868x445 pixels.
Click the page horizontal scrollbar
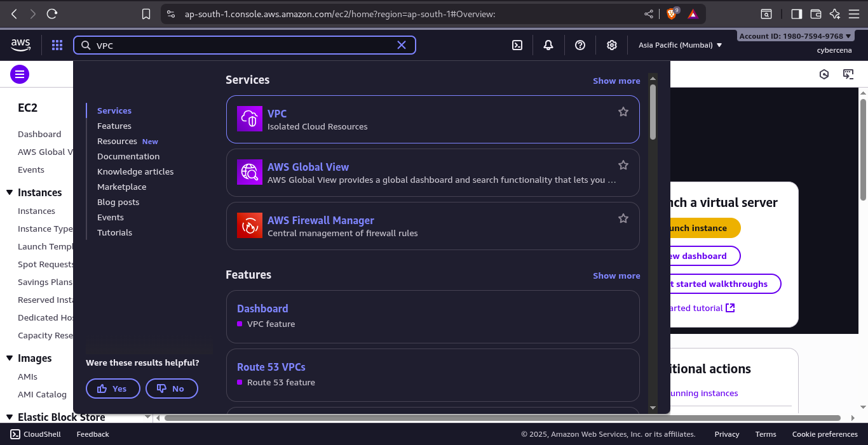pos(502,418)
